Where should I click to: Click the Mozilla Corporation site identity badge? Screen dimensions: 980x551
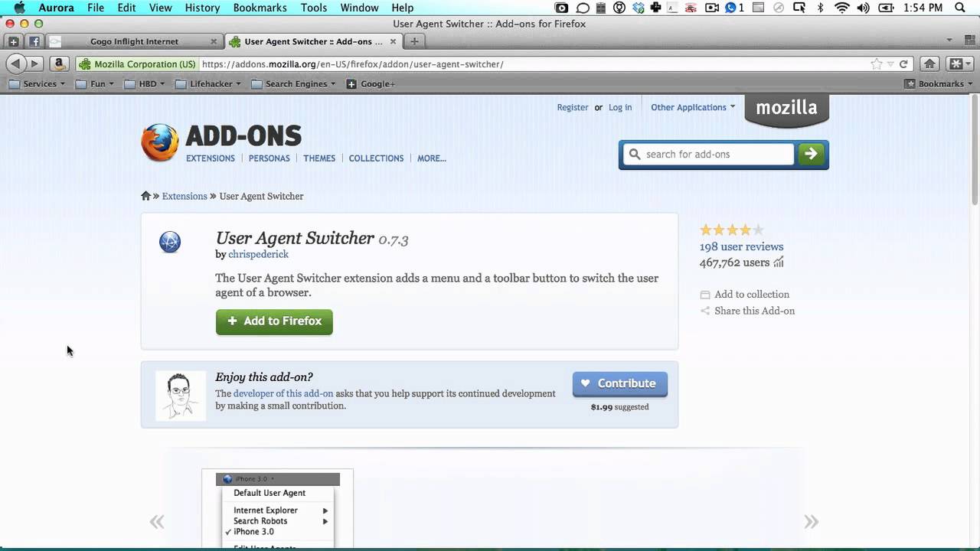(138, 64)
